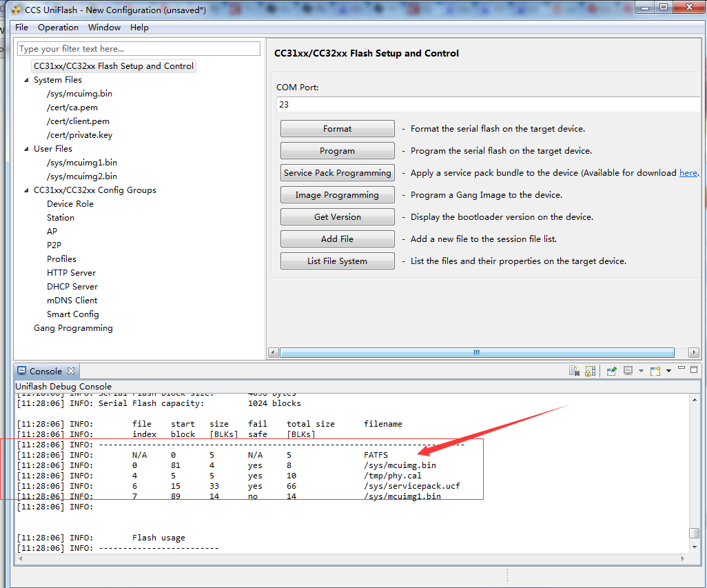This screenshot has height=588, width=707.
Task: Select Smart Config item
Action: pos(72,314)
